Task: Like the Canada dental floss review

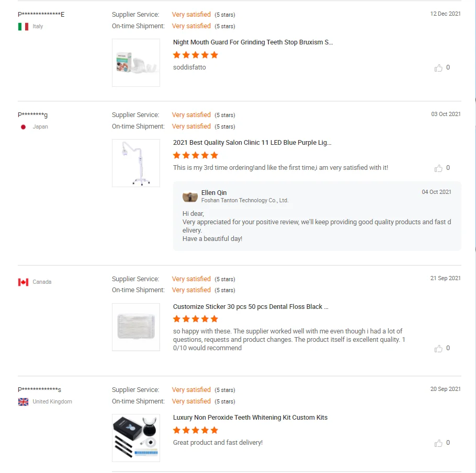Action: (438, 349)
